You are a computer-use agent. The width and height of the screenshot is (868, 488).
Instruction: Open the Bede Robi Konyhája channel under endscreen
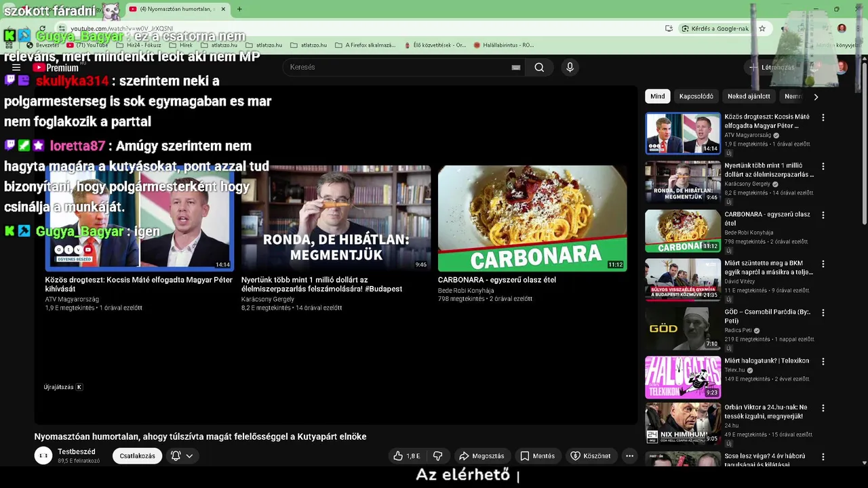click(x=466, y=290)
